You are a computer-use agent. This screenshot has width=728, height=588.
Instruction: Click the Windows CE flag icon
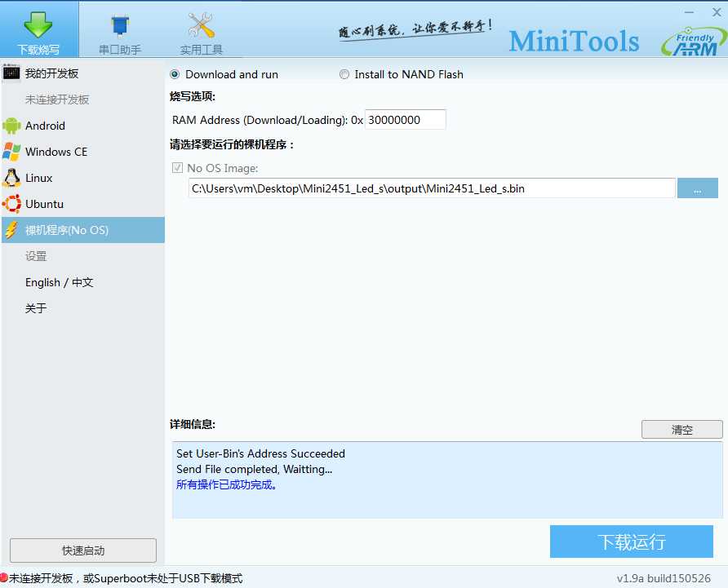[x=11, y=152]
